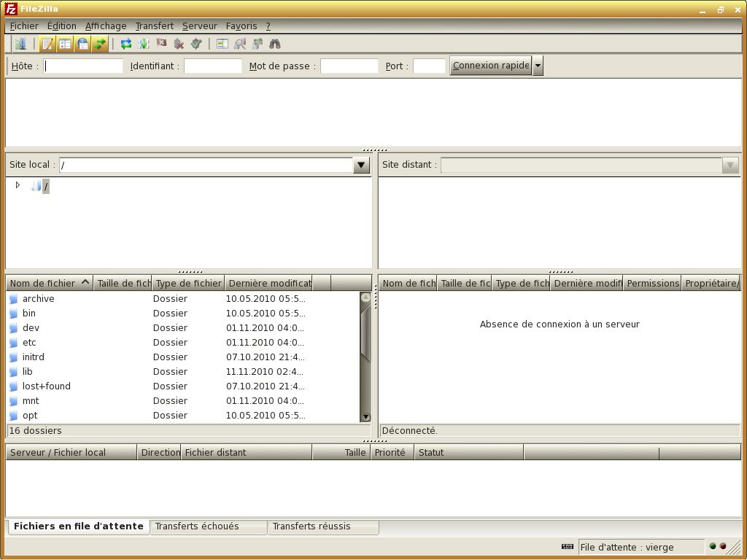Click the bin folder icon

click(13, 314)
